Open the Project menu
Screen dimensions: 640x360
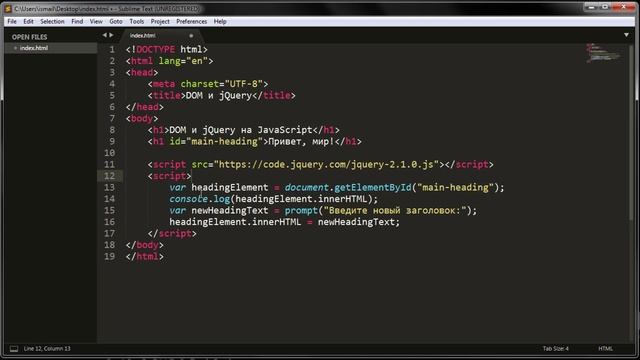click(x=160, y=21)
